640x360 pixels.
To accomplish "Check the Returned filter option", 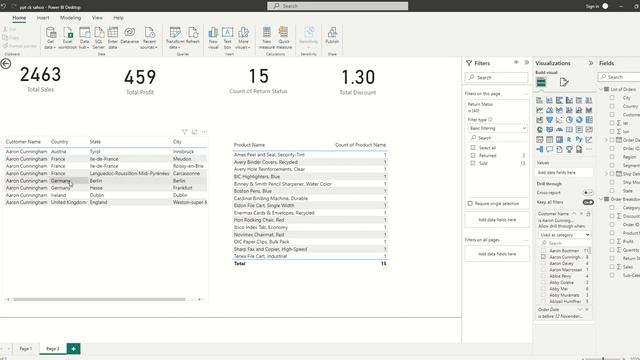I will click(x=473, y=156).
